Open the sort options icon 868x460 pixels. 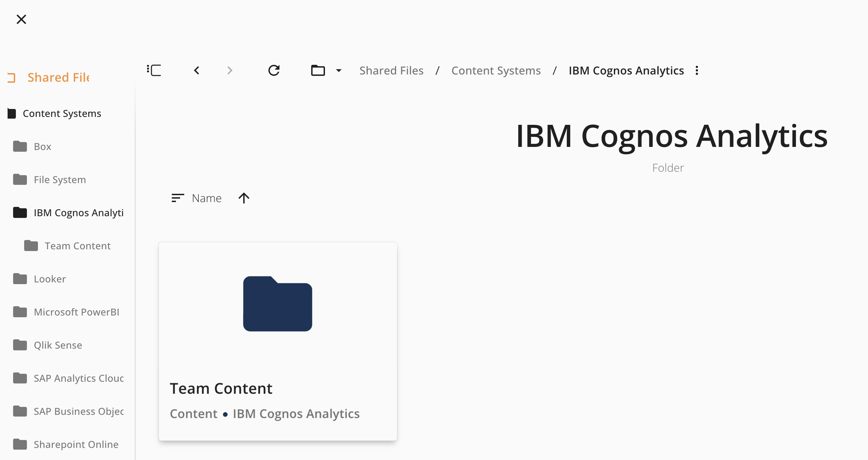(x=178, y=198)
